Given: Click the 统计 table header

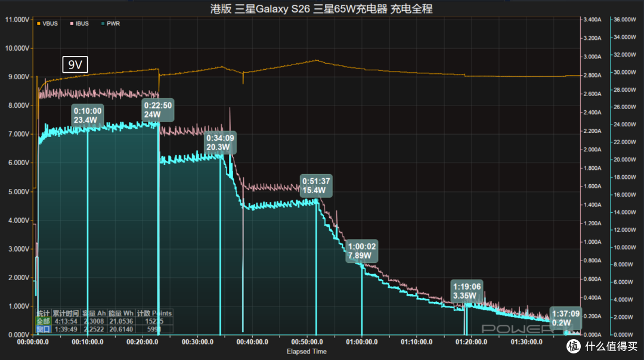Looking at the screenshot, I should (43, 313).
